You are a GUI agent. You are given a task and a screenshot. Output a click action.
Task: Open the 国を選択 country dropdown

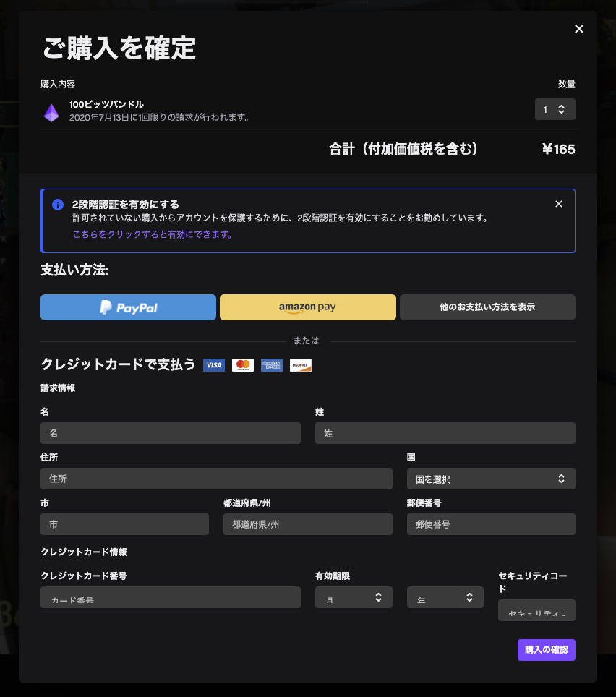[x=491, y=478]
